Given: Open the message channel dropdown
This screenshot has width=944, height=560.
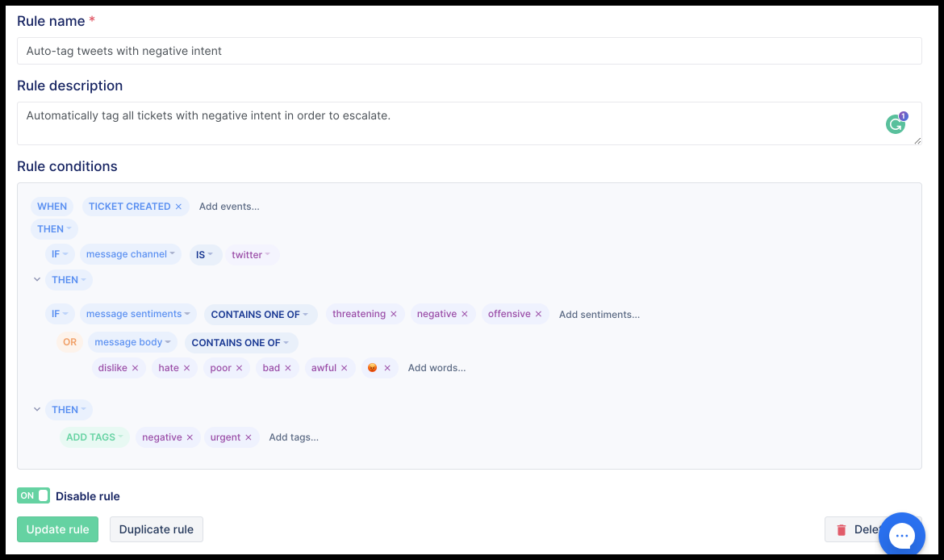Looking at the screenshot, I should tap(130, 254).
